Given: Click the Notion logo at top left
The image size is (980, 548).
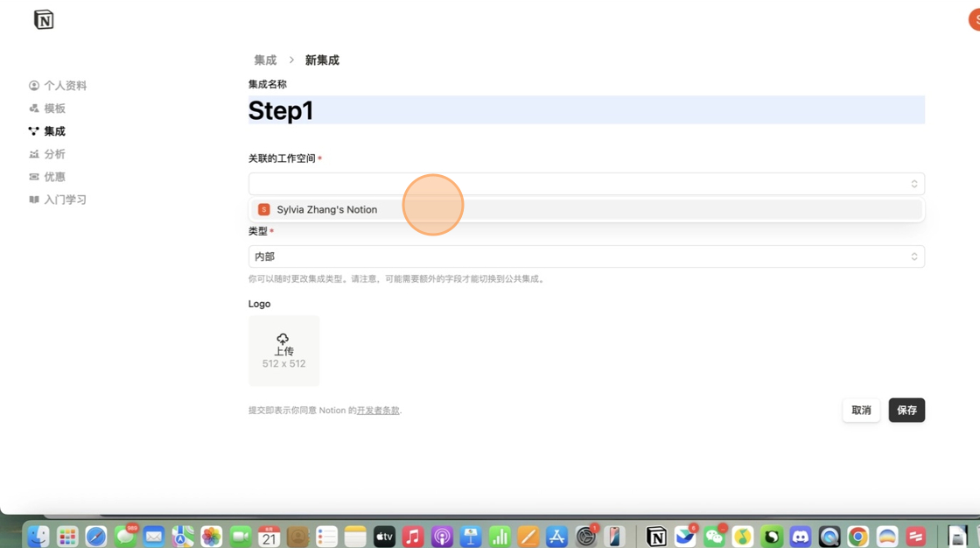Looking at the screenshot, I should click(x=44, y=20).
